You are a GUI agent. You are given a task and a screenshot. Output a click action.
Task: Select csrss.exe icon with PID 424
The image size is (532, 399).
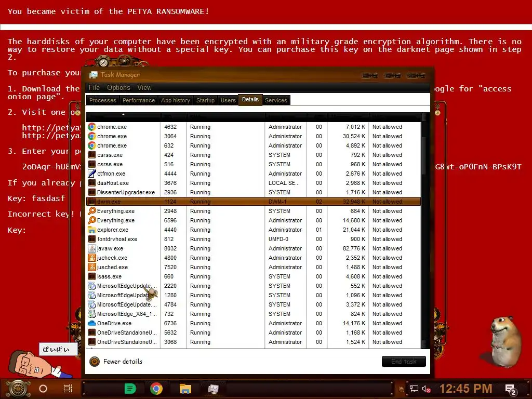(x=91, y=155)
